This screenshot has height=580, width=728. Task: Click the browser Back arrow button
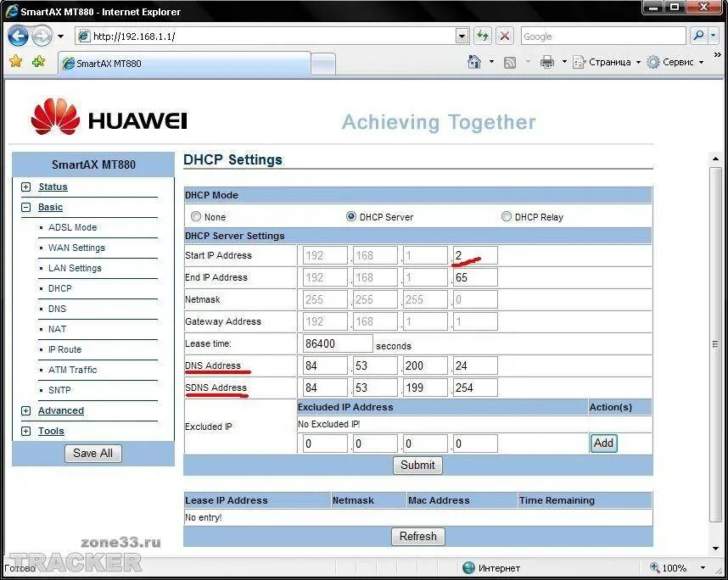point(19,36)
